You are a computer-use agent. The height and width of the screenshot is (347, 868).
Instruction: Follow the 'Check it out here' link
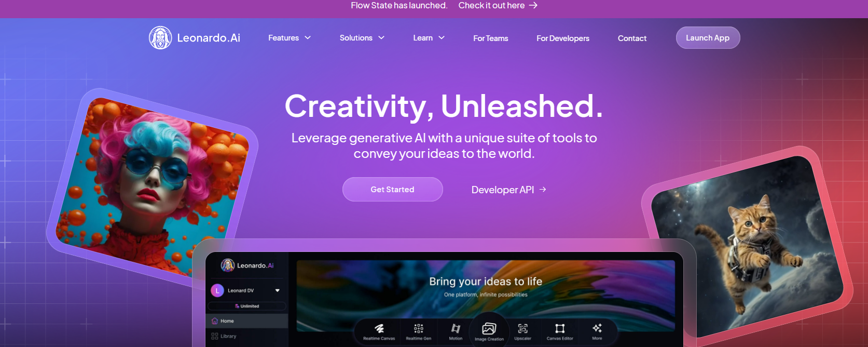pos(498,5)
